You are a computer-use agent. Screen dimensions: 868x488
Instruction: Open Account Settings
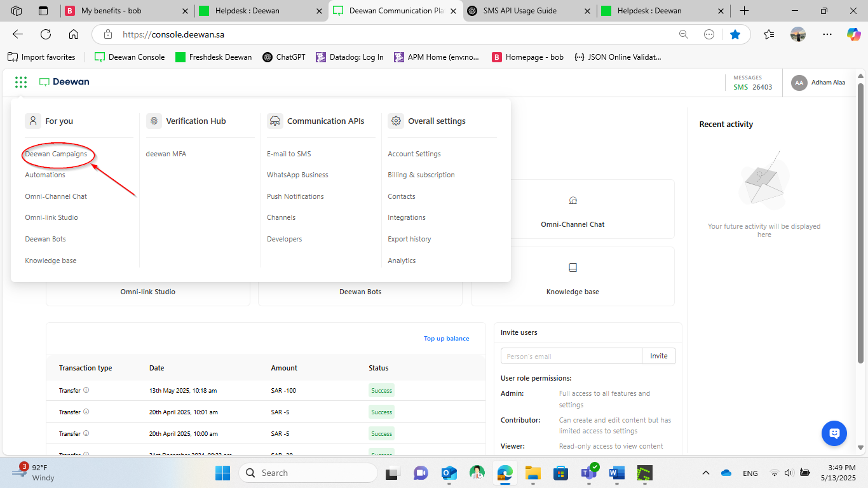[414, 154]
